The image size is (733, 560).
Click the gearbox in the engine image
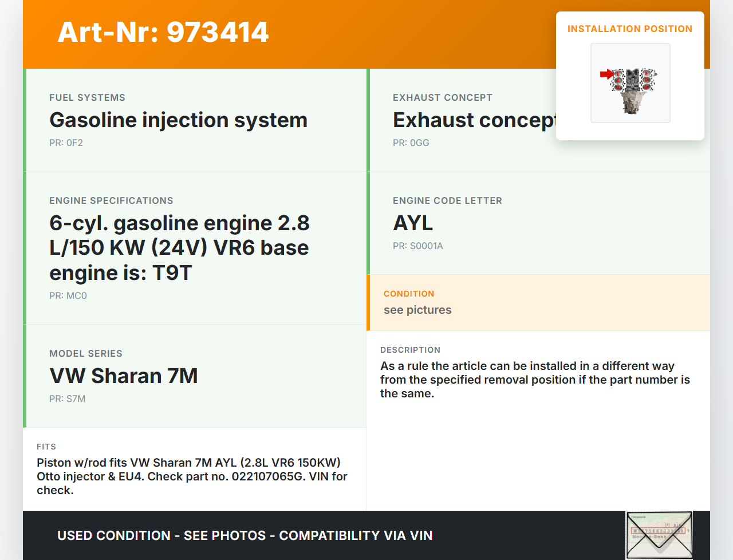point(632,104)
